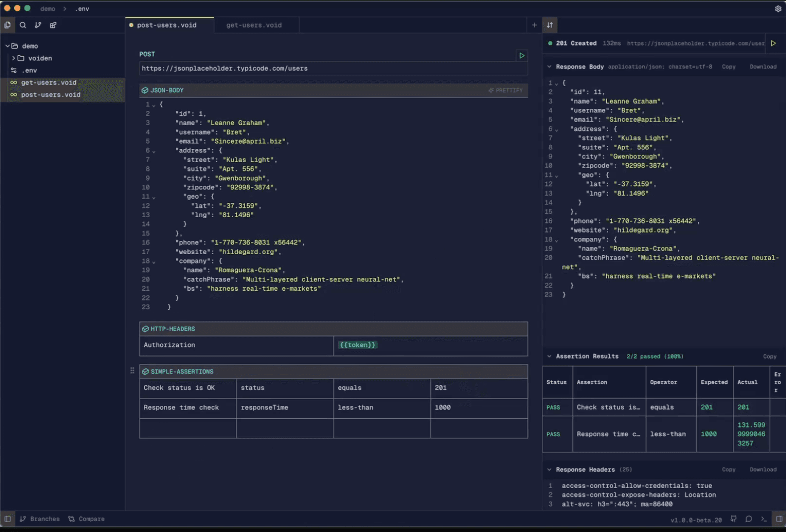
Task: Click the 'less-than' cell in SIMPLE-ASSERTIONS
Action: pyautogui.click(x=382, y=408)
